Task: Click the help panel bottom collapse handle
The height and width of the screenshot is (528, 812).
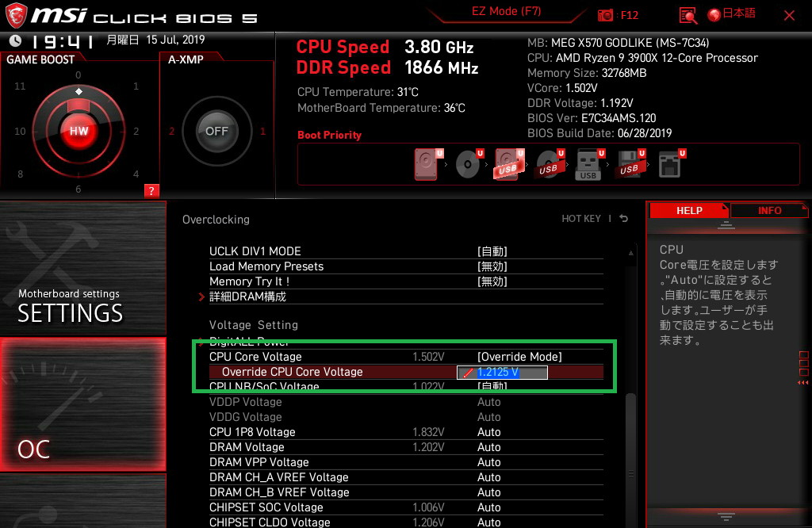Action: coord(726,517)
